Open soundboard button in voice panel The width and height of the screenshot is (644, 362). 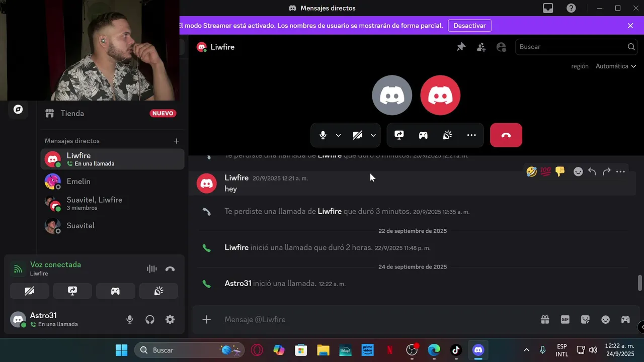tap(158, 291)
